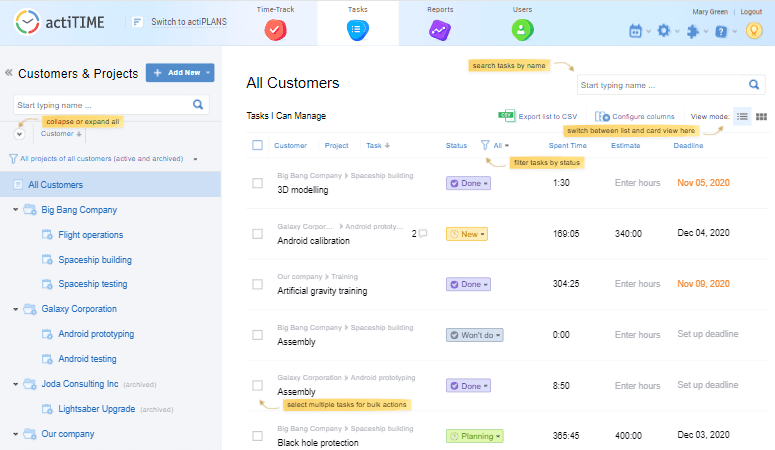This screenshot has height=450, width=775.
Task: Open the Planning status dropdown
Action: coord(474,436)
